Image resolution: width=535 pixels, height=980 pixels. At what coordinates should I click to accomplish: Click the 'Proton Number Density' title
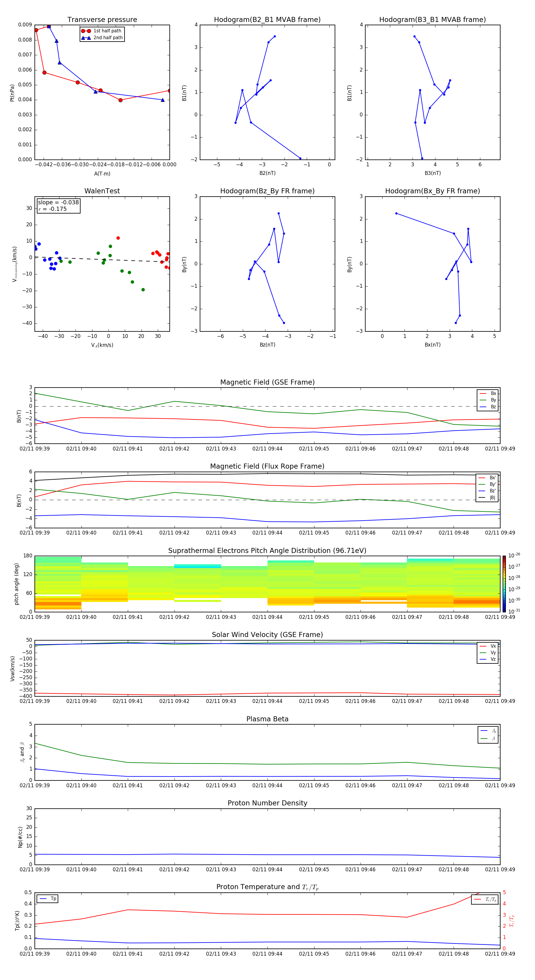(267, 804)
